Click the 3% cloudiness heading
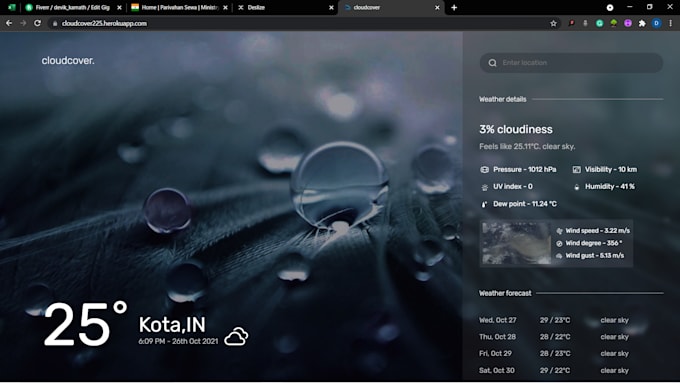 516,129
